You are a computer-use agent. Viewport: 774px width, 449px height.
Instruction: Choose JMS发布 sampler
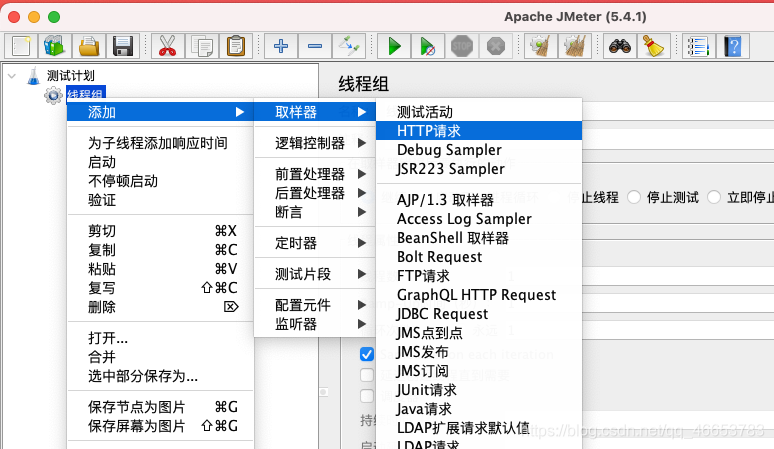tap(479, 352)
